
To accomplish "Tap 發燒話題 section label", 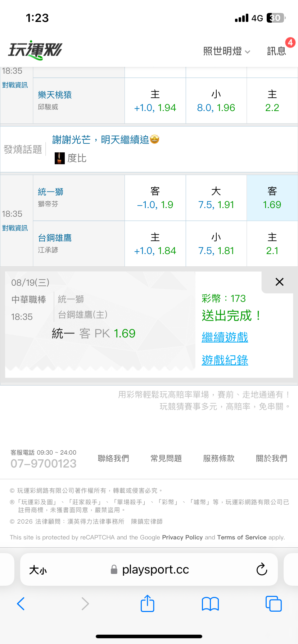I will point(23,149).
